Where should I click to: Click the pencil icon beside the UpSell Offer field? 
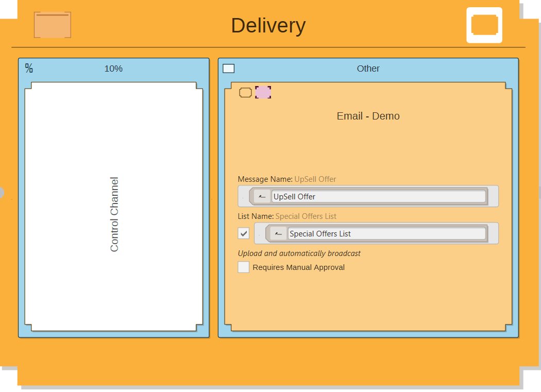pyautogui.click(x=262, y=196)
